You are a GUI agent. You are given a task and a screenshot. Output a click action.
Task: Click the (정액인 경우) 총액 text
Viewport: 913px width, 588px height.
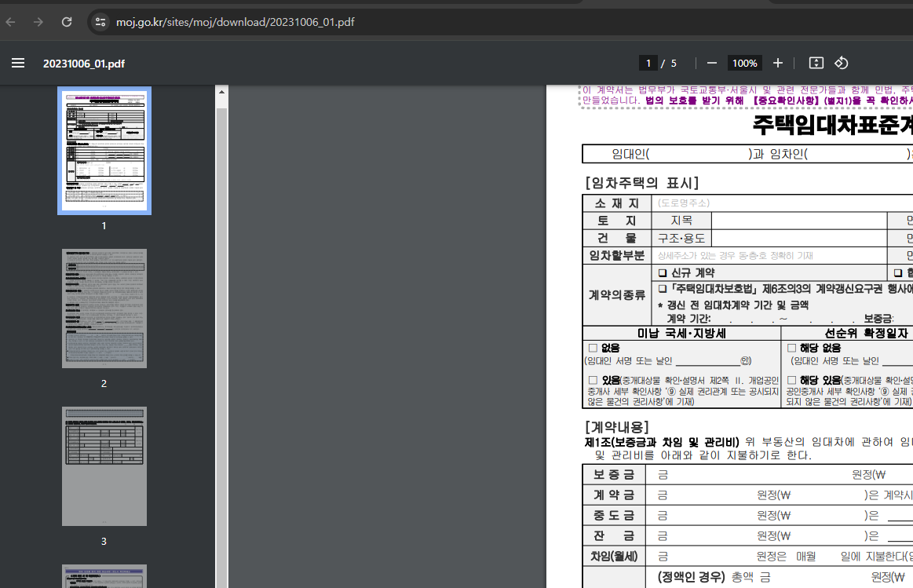714,577
